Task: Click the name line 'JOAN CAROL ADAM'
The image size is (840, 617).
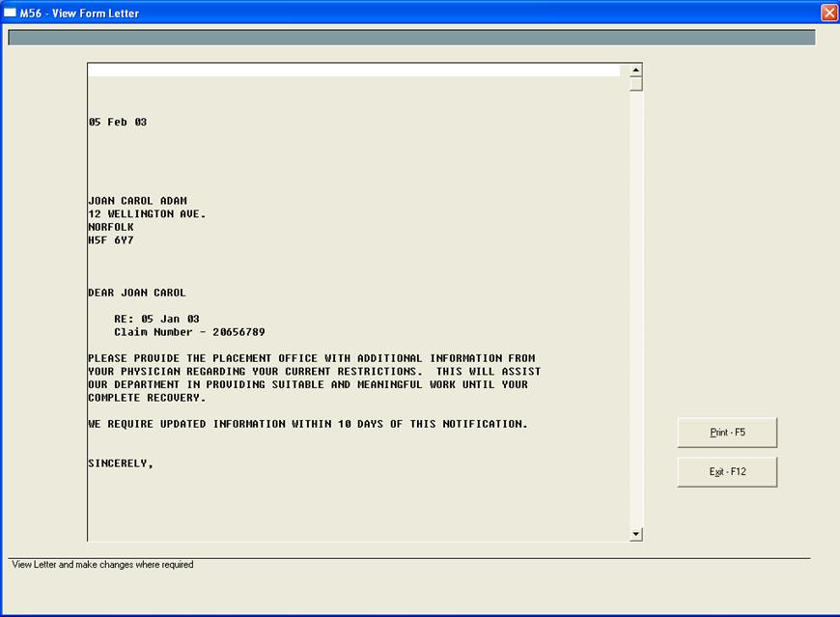Action: point(138,201)
